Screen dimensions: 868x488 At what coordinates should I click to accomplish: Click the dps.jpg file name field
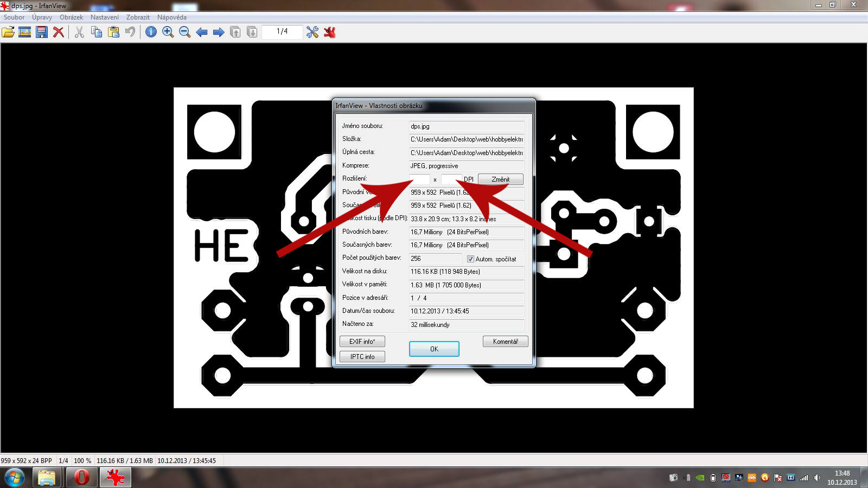click(x=467, y=126)
